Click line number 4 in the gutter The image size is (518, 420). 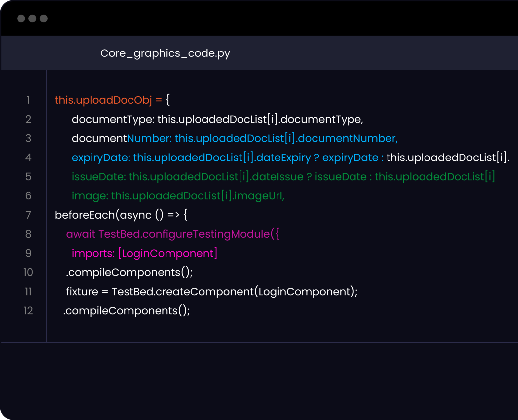tap(28, 157)
